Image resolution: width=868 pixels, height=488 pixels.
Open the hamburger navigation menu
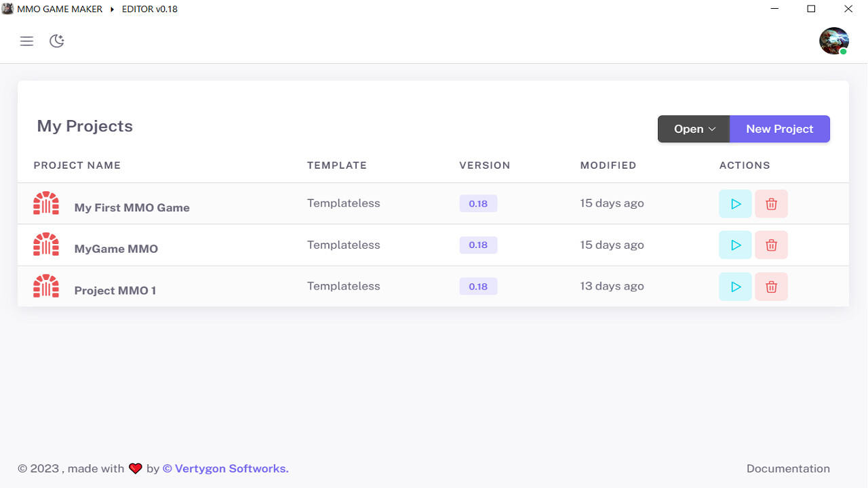26,41
